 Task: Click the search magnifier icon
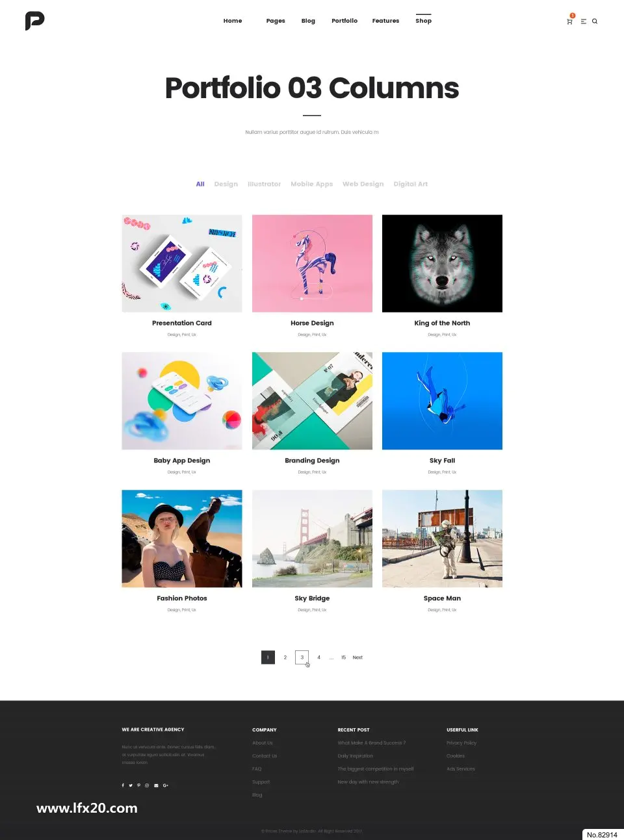(x=595, y=21)
